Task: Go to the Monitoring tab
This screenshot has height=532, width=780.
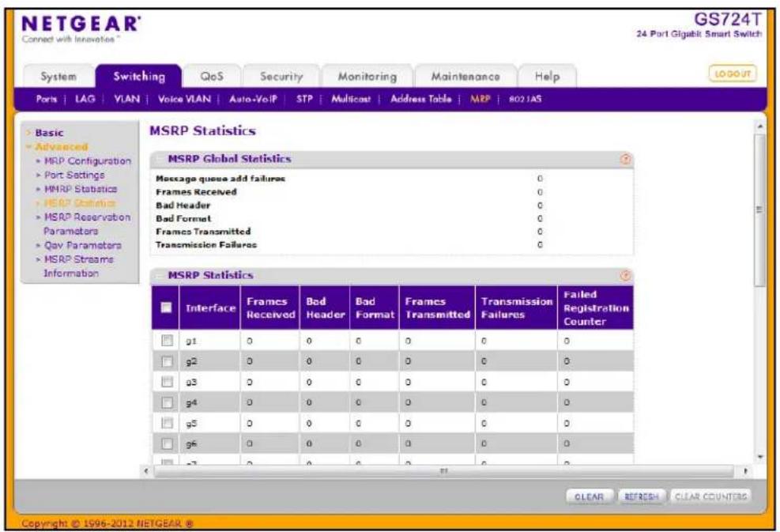Action: pos(367,77)
